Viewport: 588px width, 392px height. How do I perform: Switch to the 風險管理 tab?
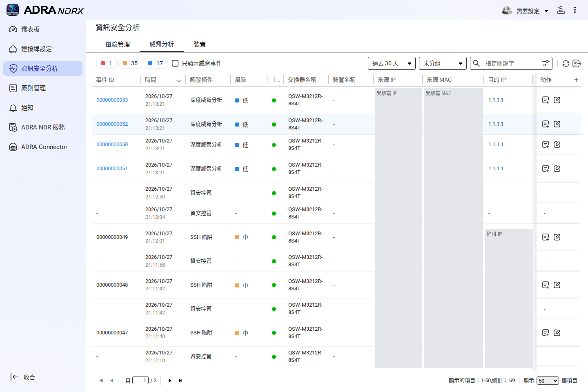pyautogui.click(x=118, y=44)
